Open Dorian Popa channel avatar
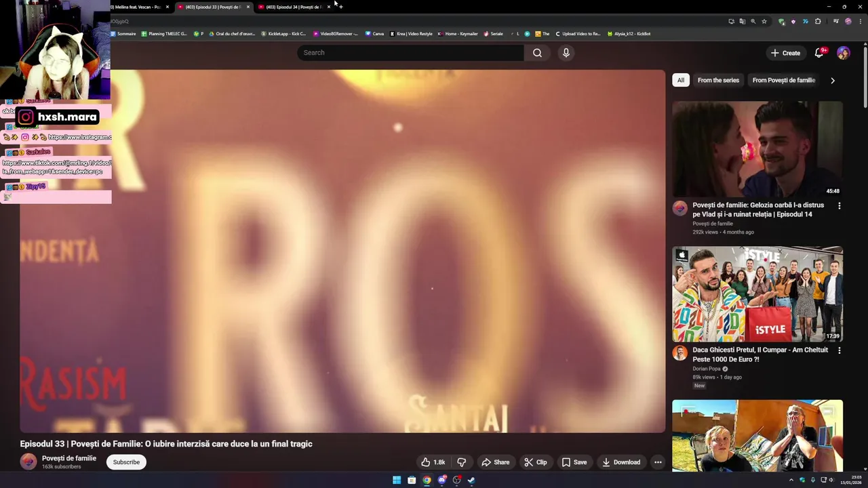The image size is (868, 488). pyautogui.click(x=679, y=353)
